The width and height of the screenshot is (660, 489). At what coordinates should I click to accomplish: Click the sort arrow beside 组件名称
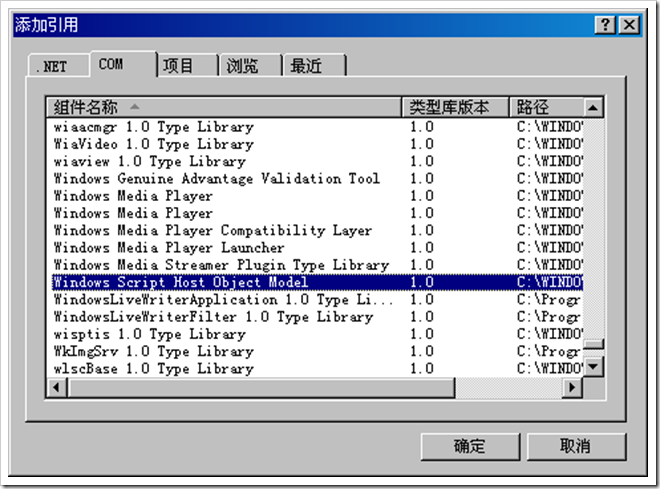click(135, 107)
